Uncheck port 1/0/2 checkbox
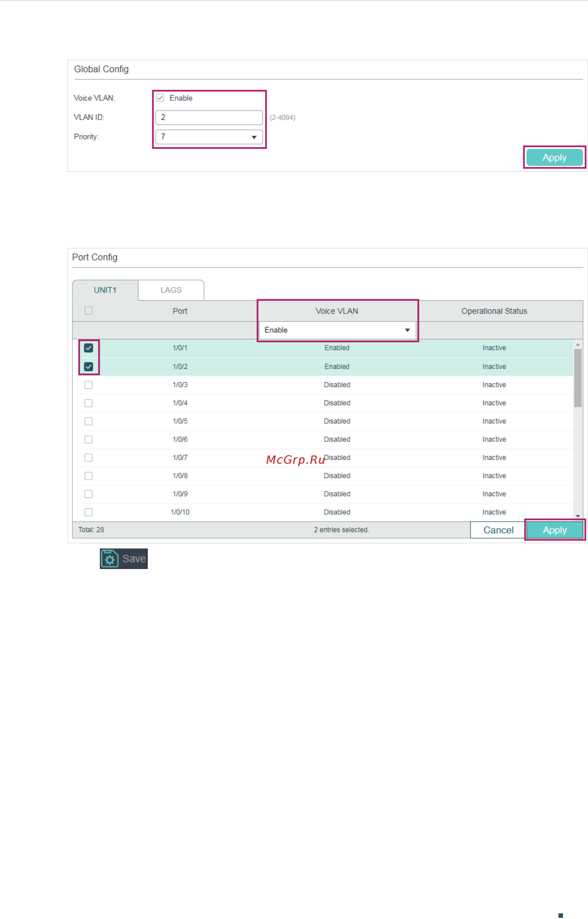This screenshot has width=588, height=919. point(89,367)
